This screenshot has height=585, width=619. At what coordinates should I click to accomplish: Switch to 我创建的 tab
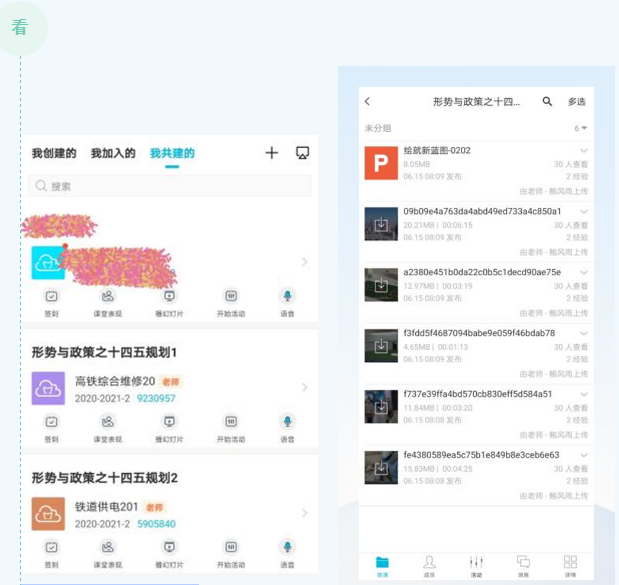54,153
